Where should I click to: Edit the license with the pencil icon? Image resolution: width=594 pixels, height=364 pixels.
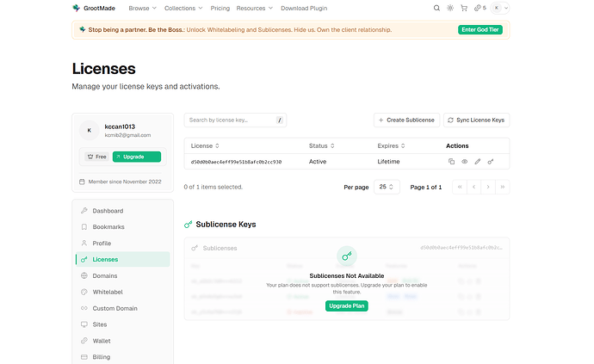tap(478, 161)
